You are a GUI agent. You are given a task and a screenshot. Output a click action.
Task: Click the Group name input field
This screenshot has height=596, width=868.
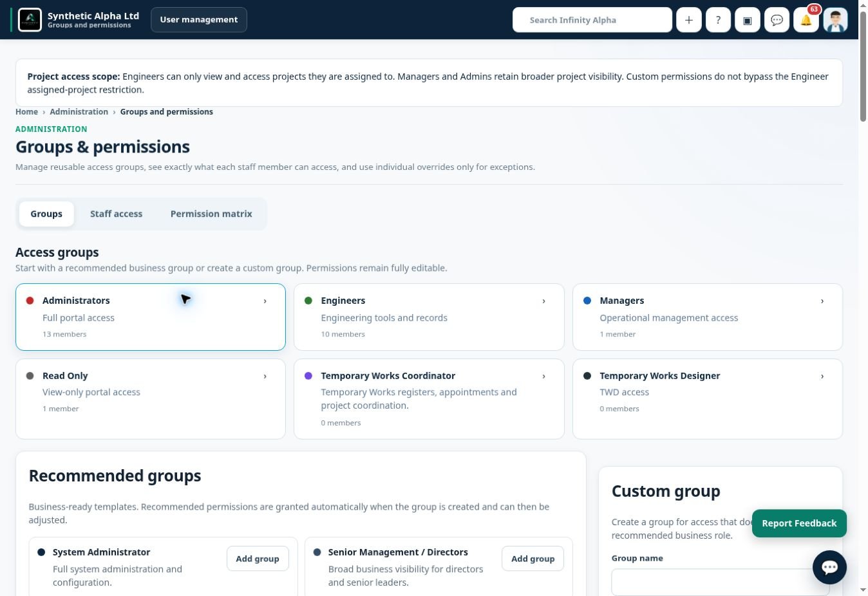721,582
